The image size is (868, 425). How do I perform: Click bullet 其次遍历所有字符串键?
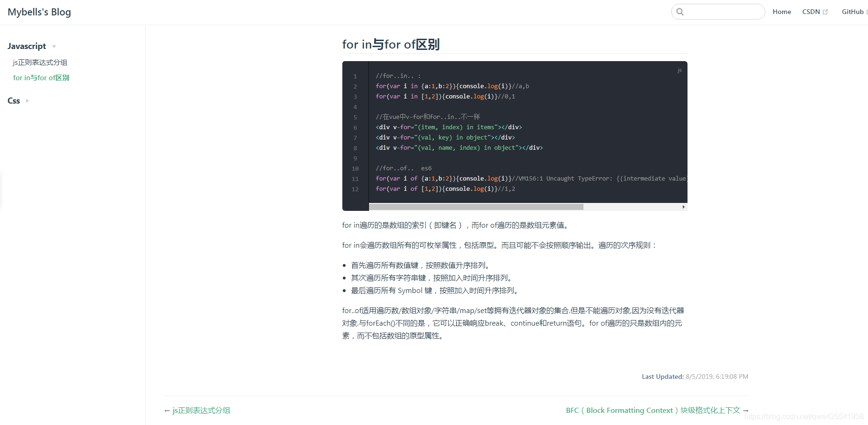coord(432,278)
